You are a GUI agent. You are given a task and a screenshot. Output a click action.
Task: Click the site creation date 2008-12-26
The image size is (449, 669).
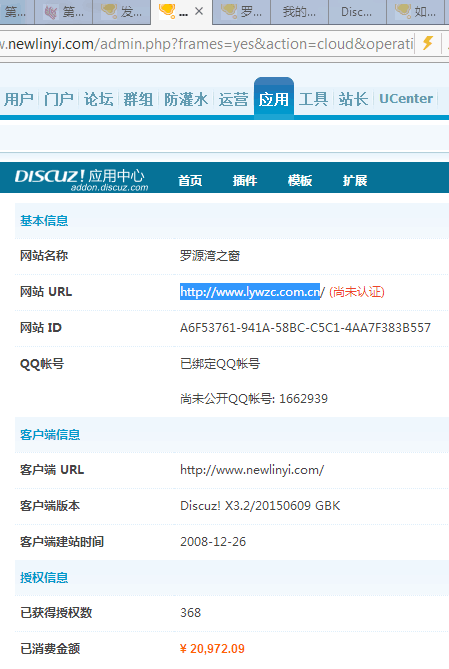(x=213, y=541)
